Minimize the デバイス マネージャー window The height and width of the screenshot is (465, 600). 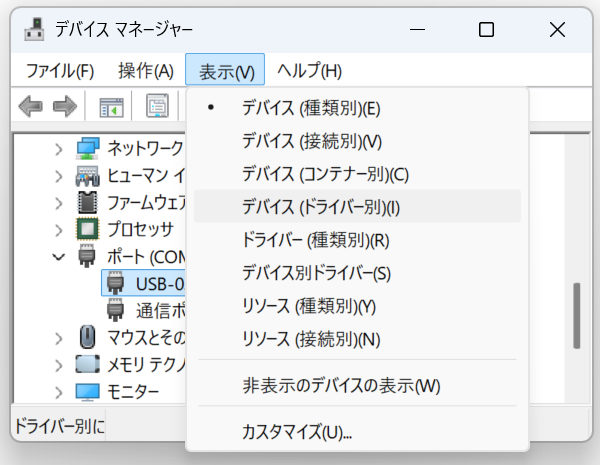417,29
